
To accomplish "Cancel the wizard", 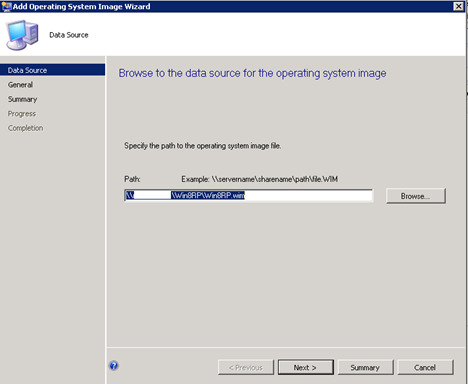I will [x=425, y=367].
